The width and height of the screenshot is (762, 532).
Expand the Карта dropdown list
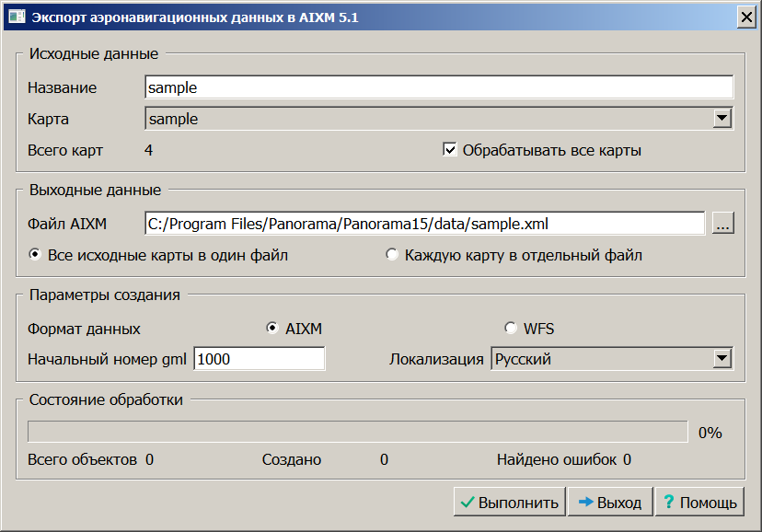point(722,119)
